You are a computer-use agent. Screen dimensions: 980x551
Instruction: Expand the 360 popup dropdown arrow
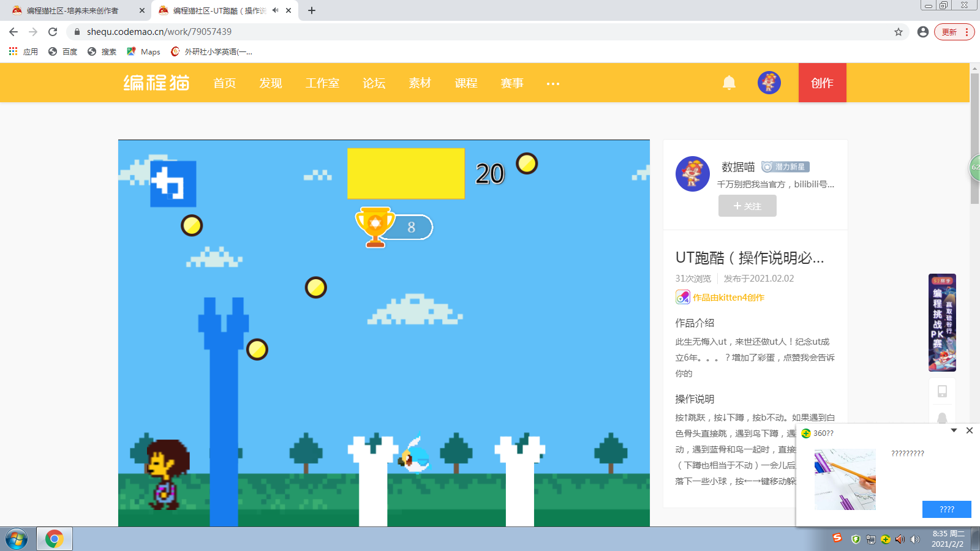954,430
